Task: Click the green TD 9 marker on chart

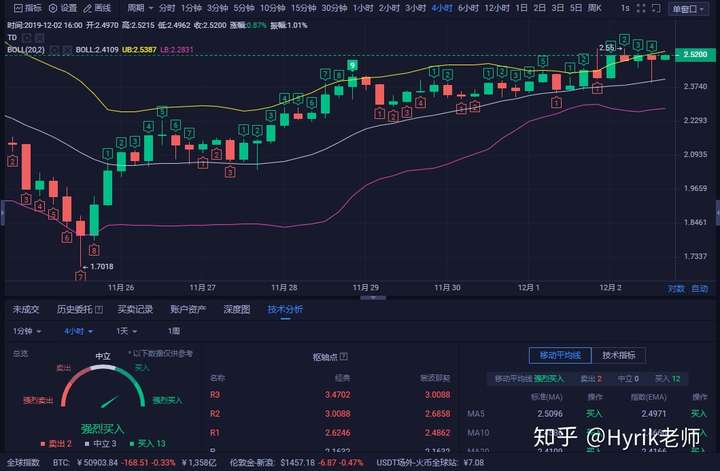Action: (353, 66)
